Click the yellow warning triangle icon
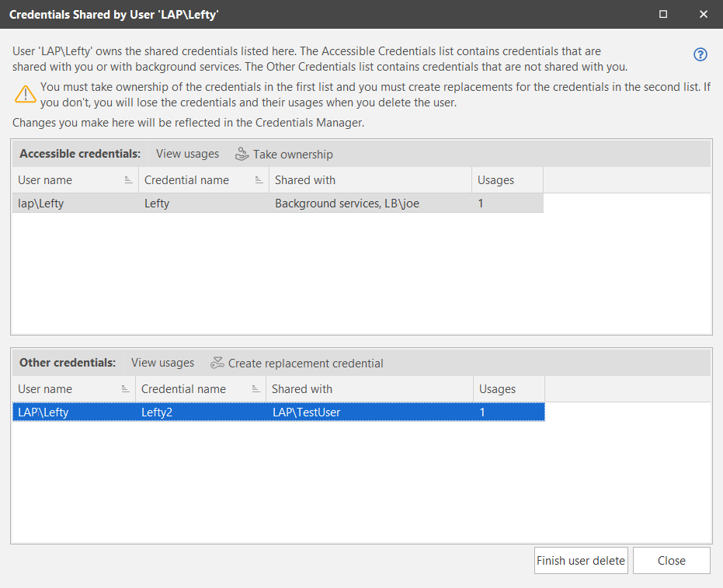The image size is (723, 588). pyautogui.click(x=26, y=94)
